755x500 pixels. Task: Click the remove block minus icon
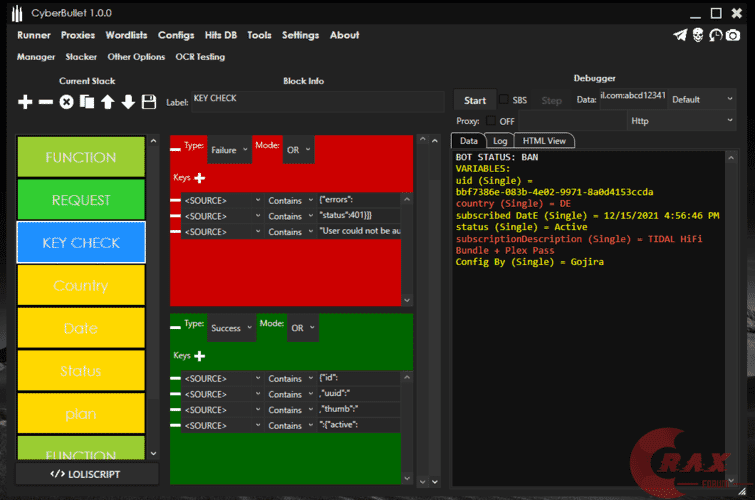tap(46, 102)
